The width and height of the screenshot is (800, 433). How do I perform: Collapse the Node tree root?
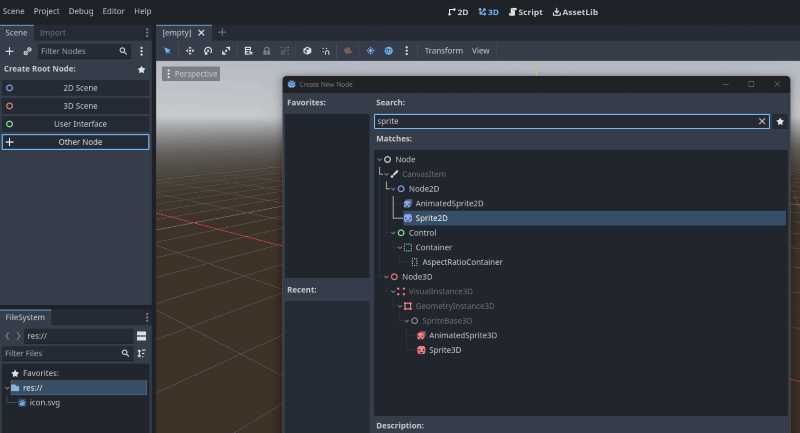pyautogui.click(x=380, y=160)
